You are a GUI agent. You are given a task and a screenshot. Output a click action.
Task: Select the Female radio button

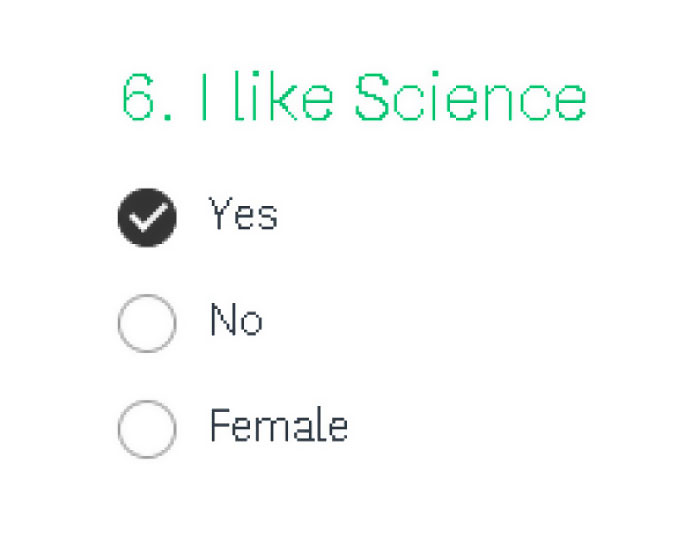(x=147, y=428)
